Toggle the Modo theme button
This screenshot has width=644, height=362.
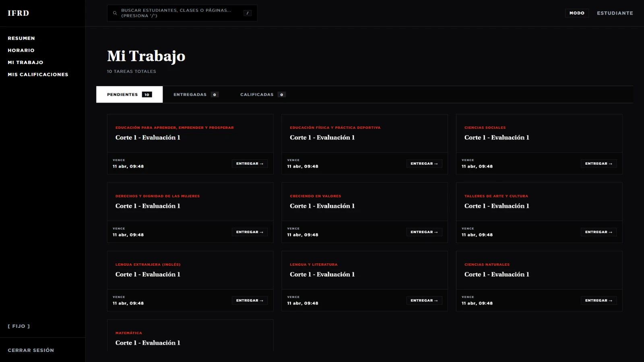[x=576, y=13]
